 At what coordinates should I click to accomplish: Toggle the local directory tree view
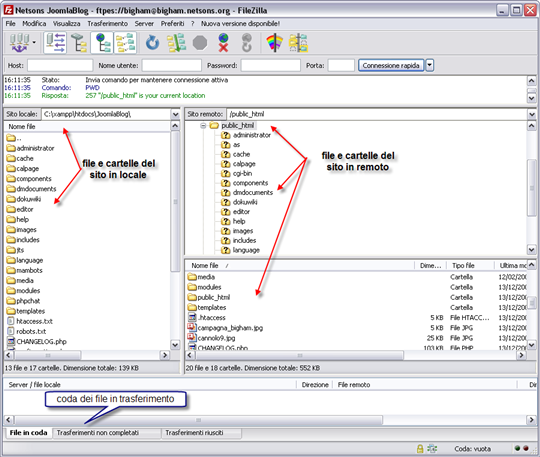pos(79,43)
